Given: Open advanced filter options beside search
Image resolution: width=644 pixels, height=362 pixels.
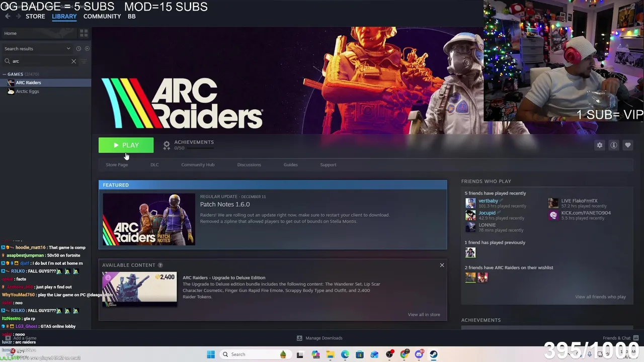Looking at the screenshot, I should 84,61.
